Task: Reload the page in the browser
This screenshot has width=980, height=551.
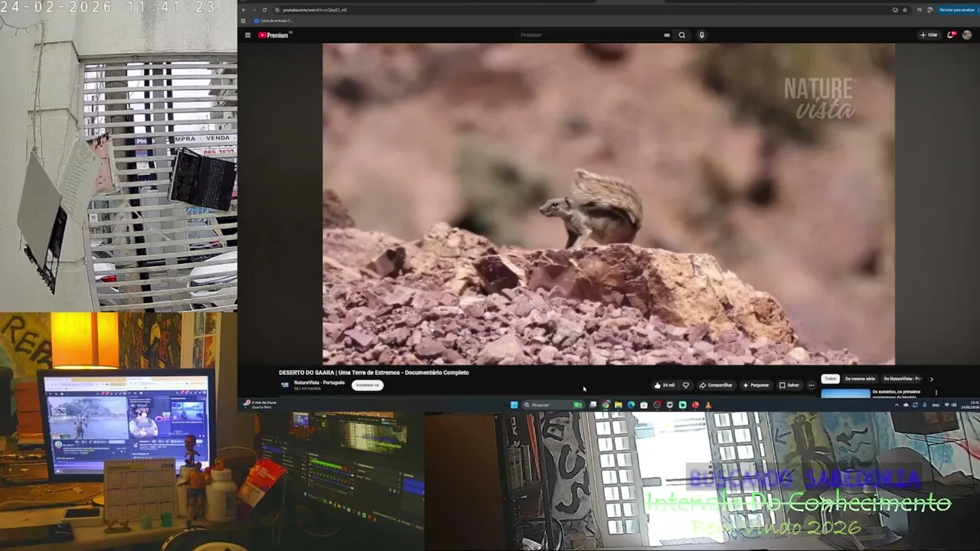Action: 265,10
